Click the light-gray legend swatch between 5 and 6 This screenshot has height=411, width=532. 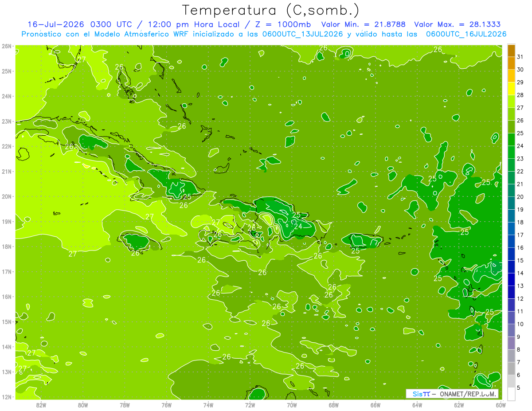(x=512, y=381)
